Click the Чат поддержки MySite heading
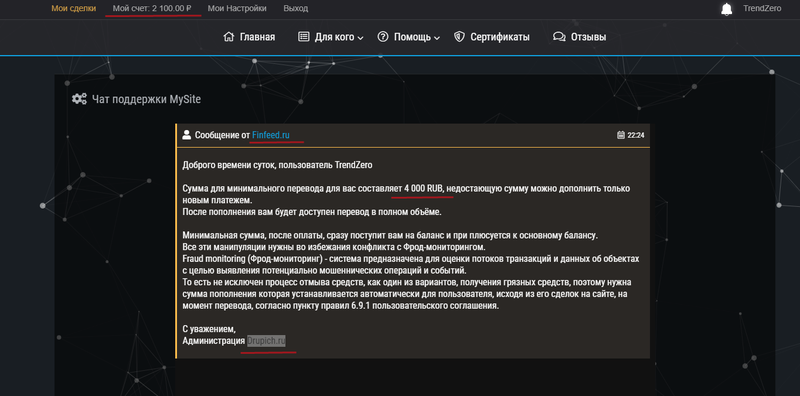Image resolution: width=800 pixels, height=396 pixels. [146, 99]
